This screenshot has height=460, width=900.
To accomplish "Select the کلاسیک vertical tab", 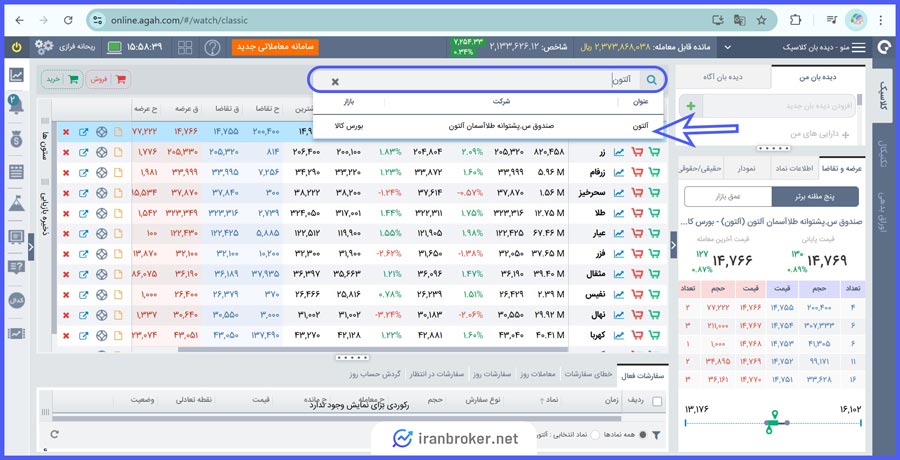I will (x=884, y=95).
